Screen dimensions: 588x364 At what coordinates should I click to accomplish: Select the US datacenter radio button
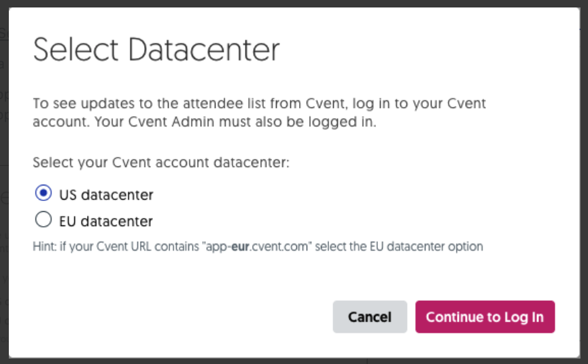pos(44,194)
